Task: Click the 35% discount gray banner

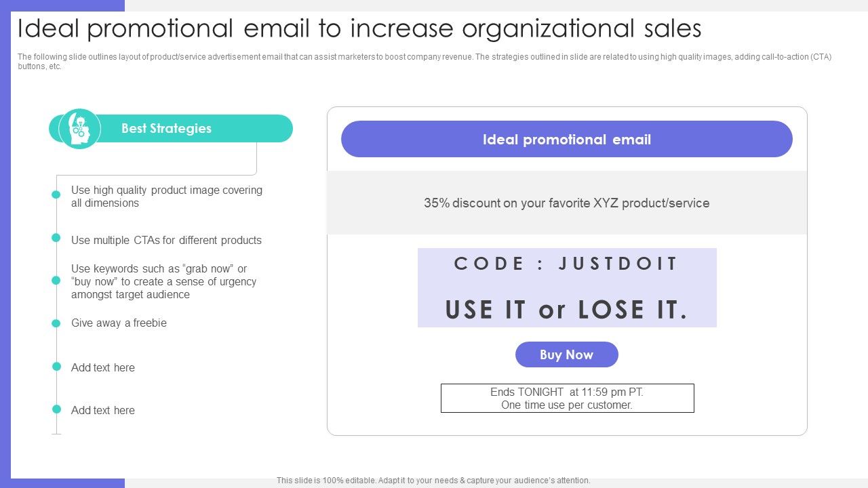Action: (567, 203)
